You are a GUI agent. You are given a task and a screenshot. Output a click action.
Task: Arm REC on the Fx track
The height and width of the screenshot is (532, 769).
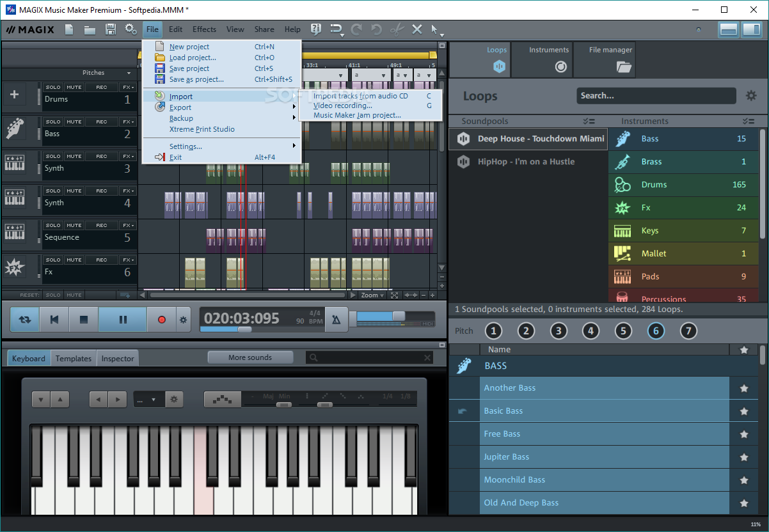tap(102, 260)
